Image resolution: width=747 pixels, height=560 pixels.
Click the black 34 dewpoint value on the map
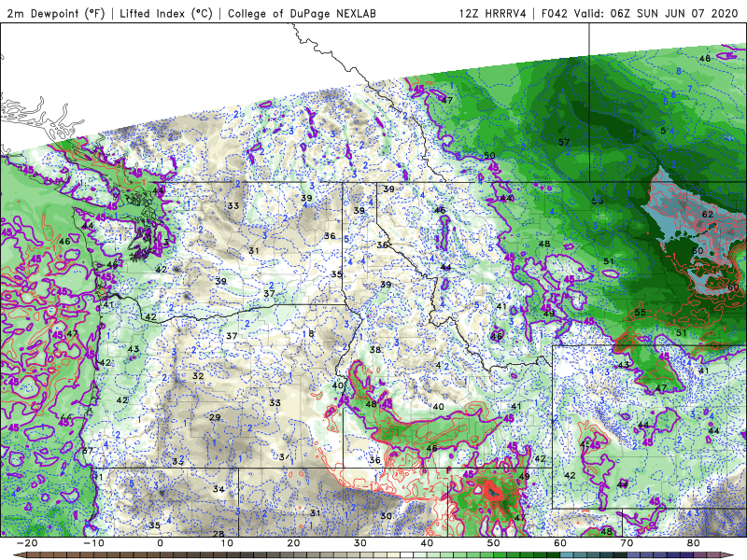[218, 489]
